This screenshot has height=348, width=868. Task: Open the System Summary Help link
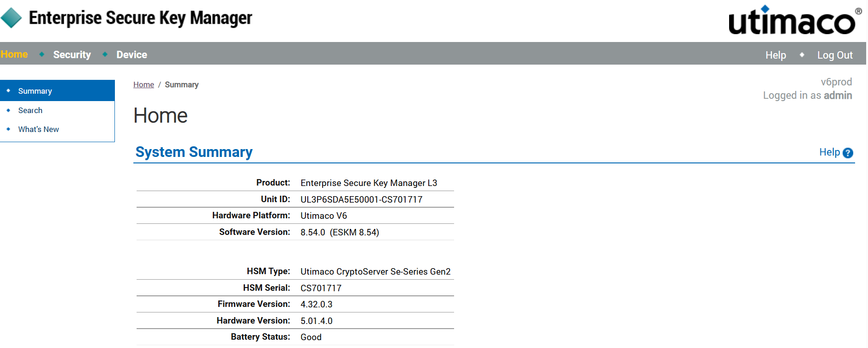829,152
